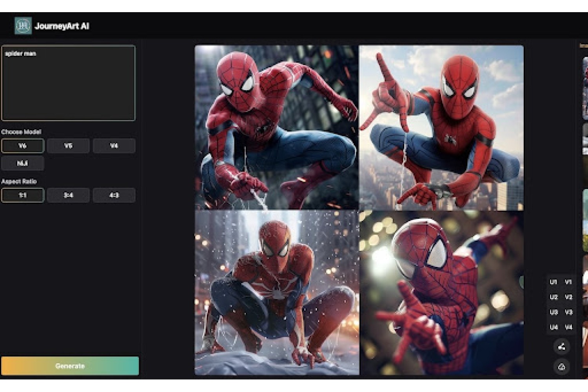Select the V4 model option
588x392 pixels.
click(114, 146)
